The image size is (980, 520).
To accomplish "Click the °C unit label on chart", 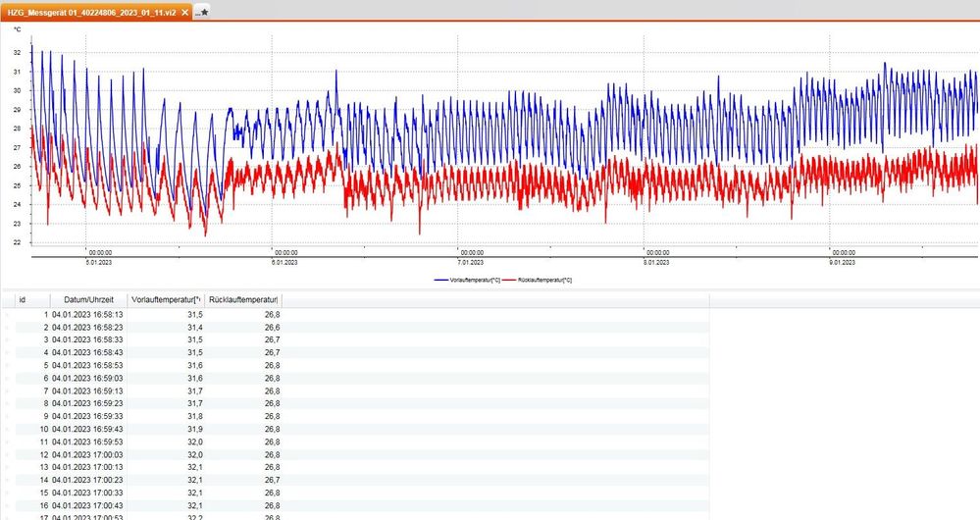I will [17, 30].
